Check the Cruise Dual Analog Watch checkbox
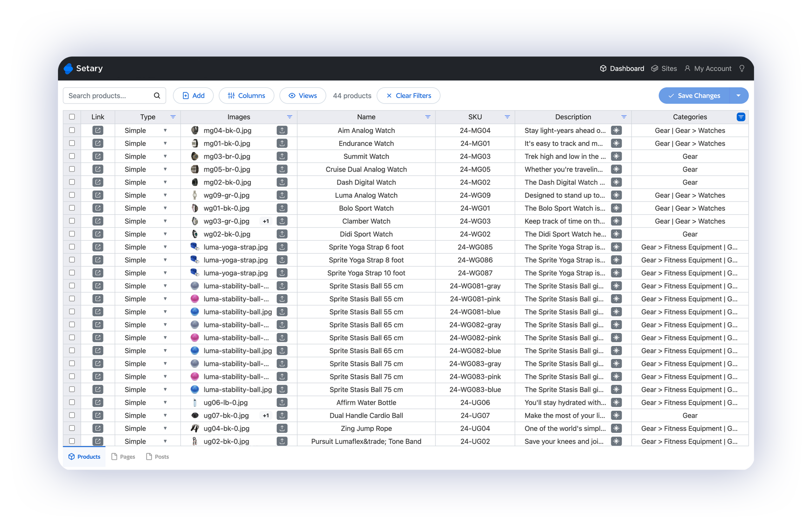The height and width of the screenshot is (526, 812). pyautogui.click(x=72, y=169)
